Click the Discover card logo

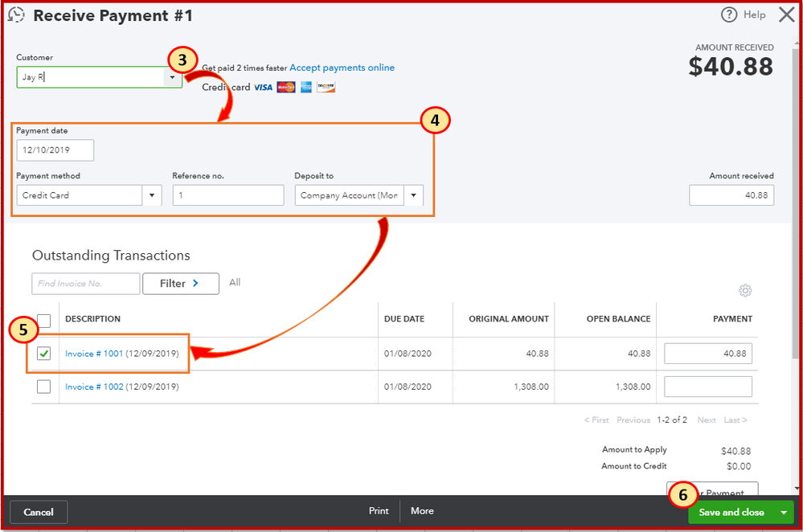(x=326, y=87)
